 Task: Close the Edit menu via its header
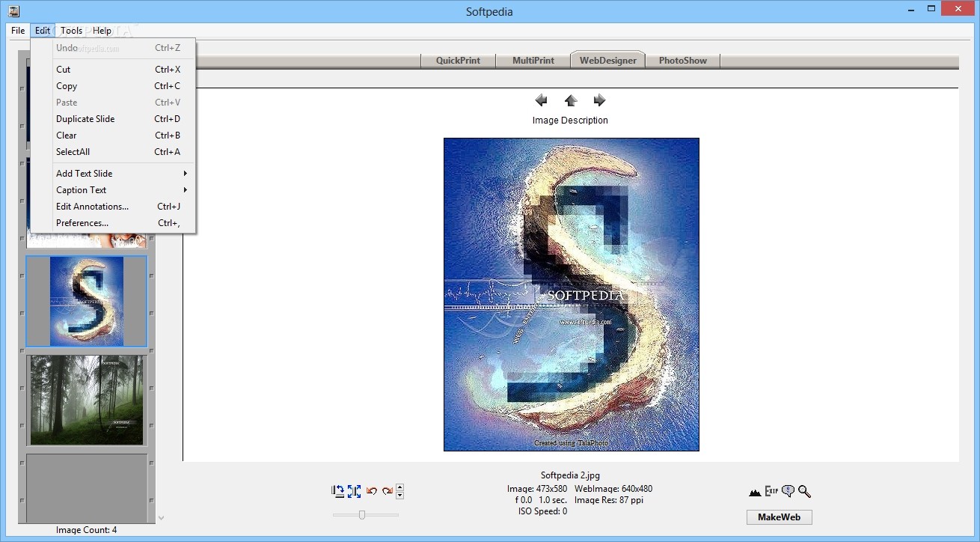(x=43, y=31)
